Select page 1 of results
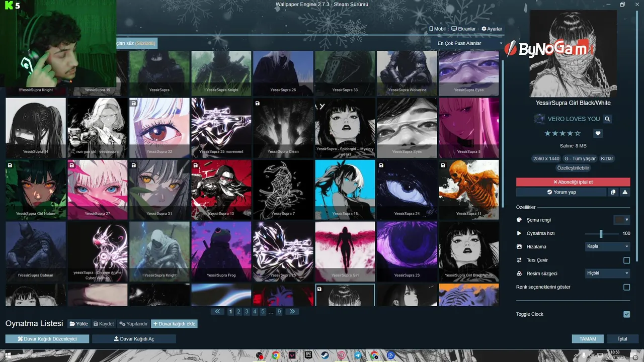 [230, 312]
